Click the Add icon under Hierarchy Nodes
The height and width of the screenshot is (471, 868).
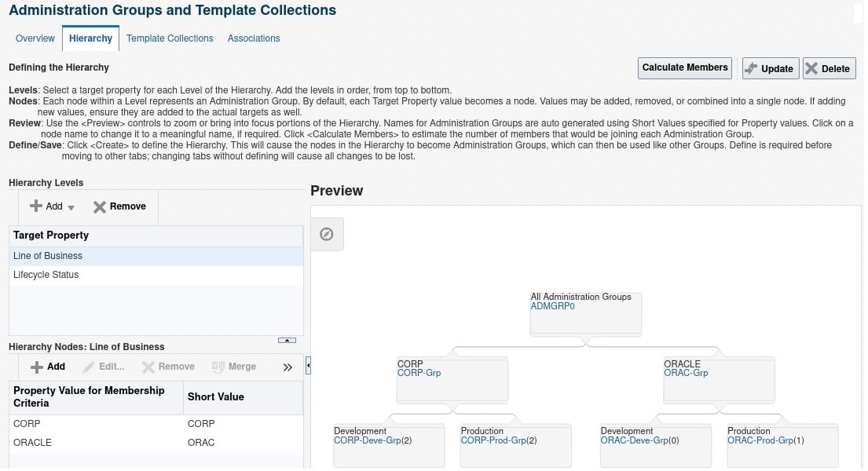[x=36, y=367]
